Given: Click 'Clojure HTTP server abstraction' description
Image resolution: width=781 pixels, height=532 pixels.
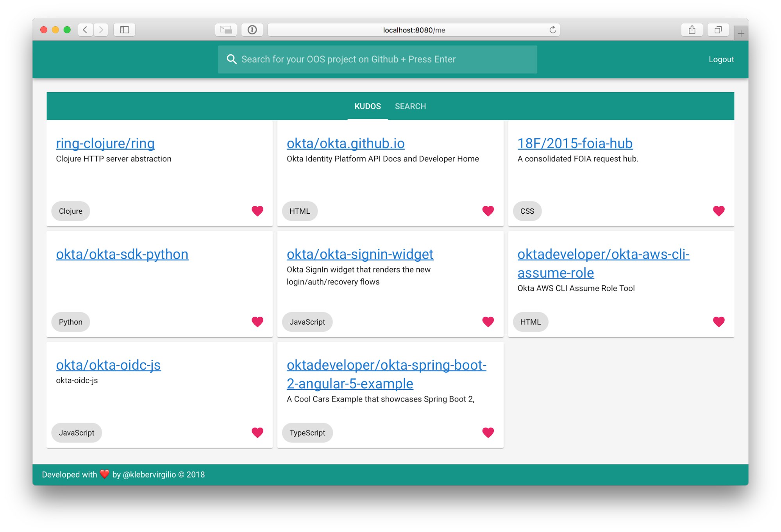Looking at the screenshot, I should [113, 159].
